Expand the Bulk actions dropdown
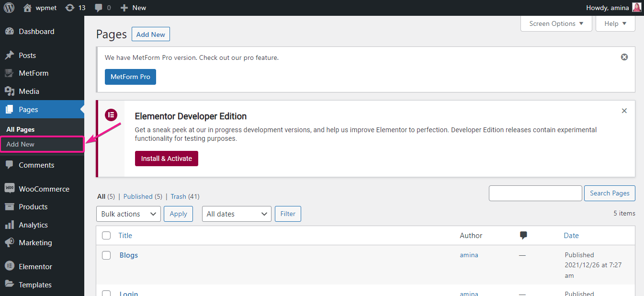Screen dimensions: 644x296 pyautogui.click(x=128, y=214)
